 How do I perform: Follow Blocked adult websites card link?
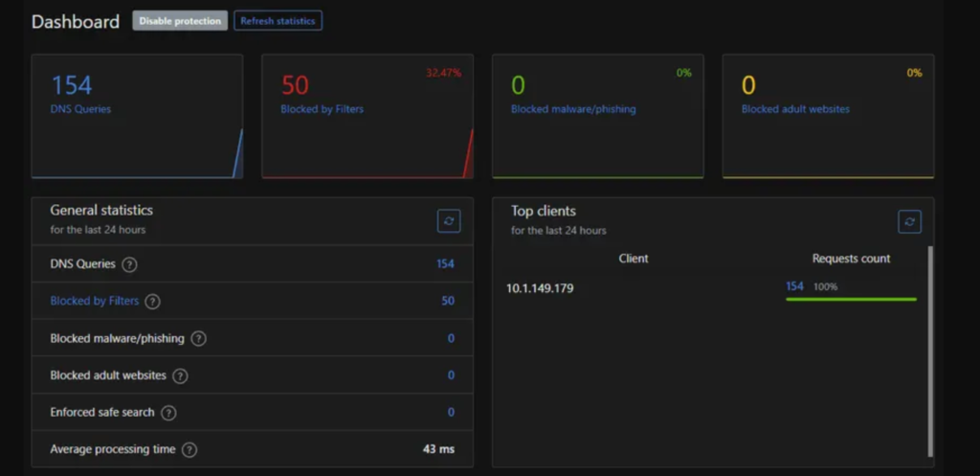(x=795, y=109)
